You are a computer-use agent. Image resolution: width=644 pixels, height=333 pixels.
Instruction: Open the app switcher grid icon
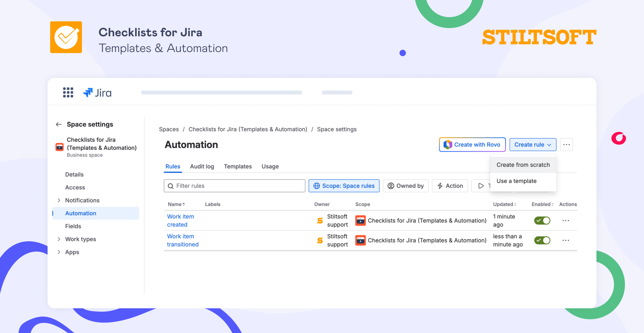coord(68,92)
